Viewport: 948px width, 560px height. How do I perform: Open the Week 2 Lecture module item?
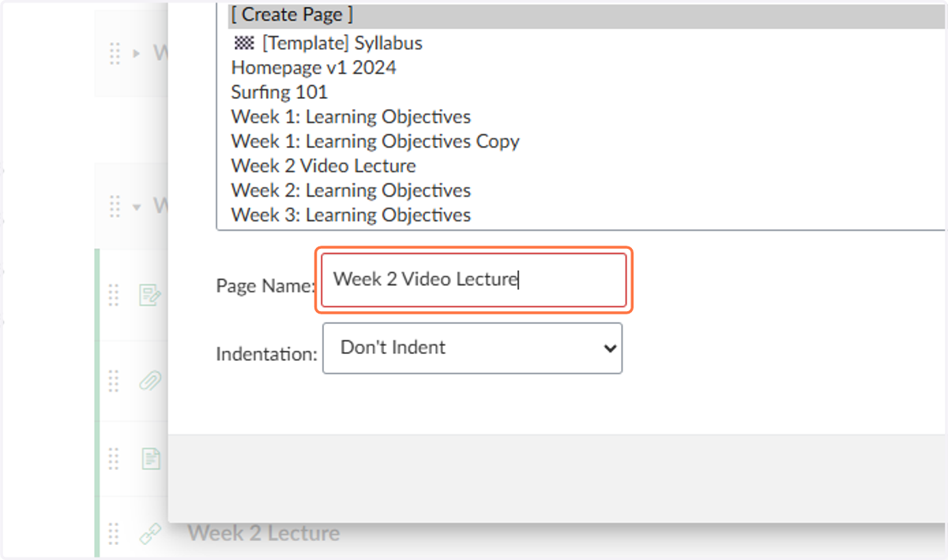click(x=264, y=534)
